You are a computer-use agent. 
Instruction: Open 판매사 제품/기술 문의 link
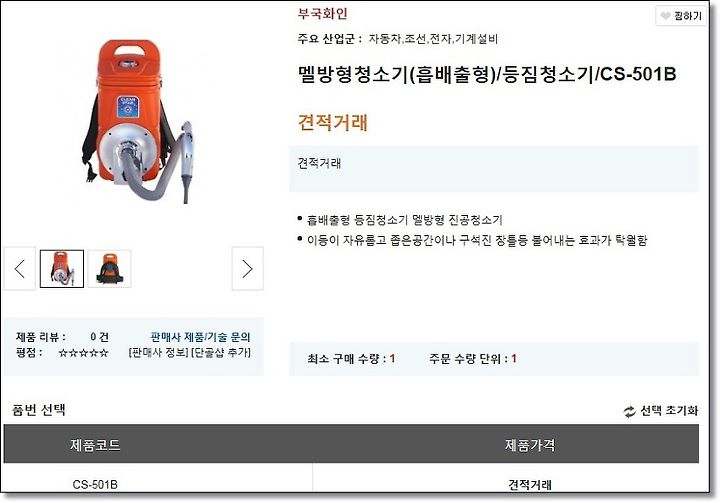201,337
